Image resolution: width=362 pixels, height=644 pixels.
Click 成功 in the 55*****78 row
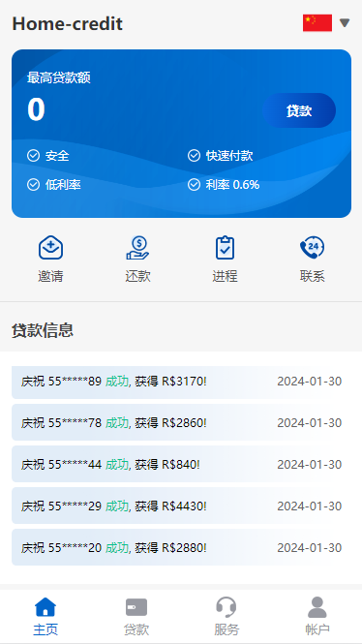pyautogui.click(x=117, y=422)
